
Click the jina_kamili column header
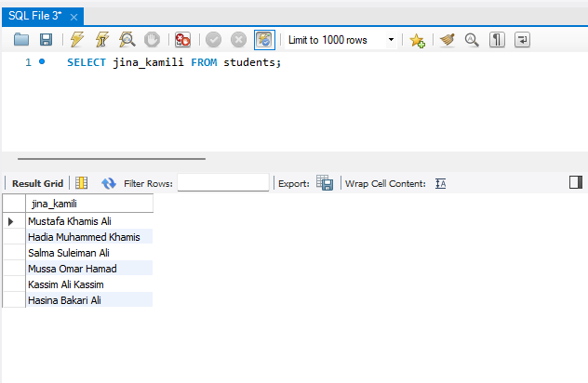89,204
